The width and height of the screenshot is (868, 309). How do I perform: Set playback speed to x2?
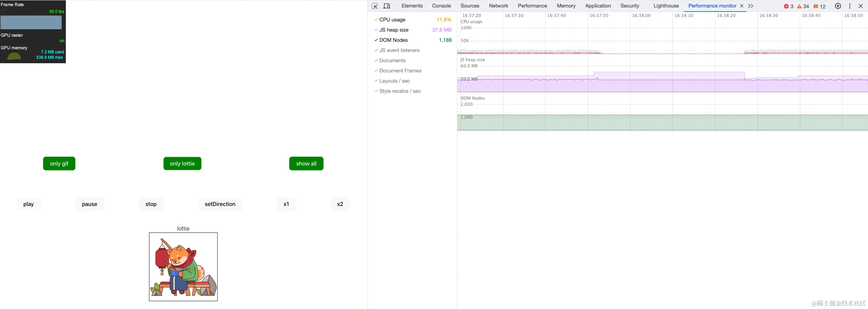pyautogui.click(x=340, y=204)
